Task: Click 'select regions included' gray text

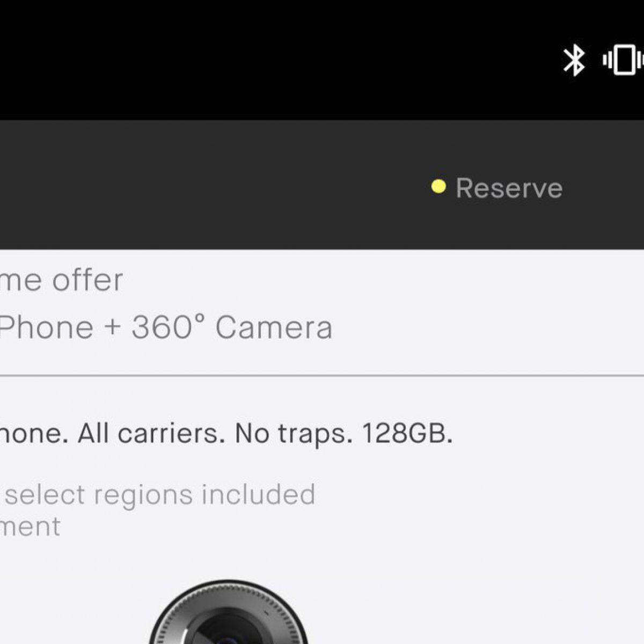Action: (160, 495)
